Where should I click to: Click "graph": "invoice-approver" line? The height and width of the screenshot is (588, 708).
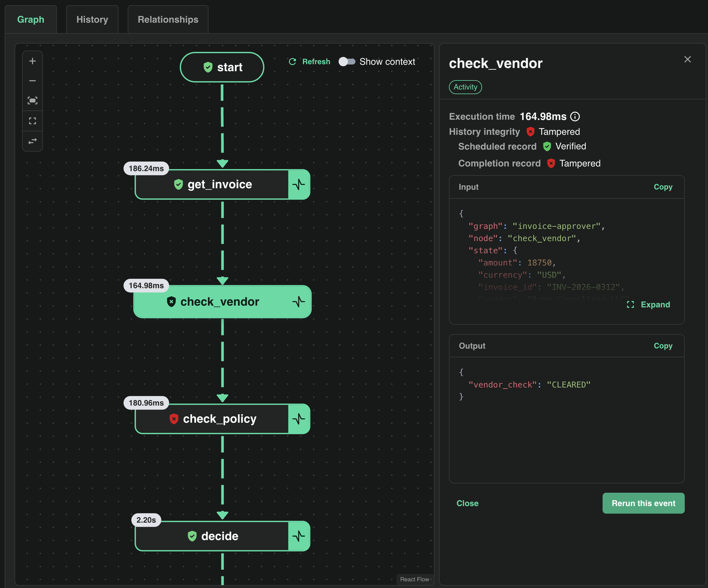pos(536,226)
